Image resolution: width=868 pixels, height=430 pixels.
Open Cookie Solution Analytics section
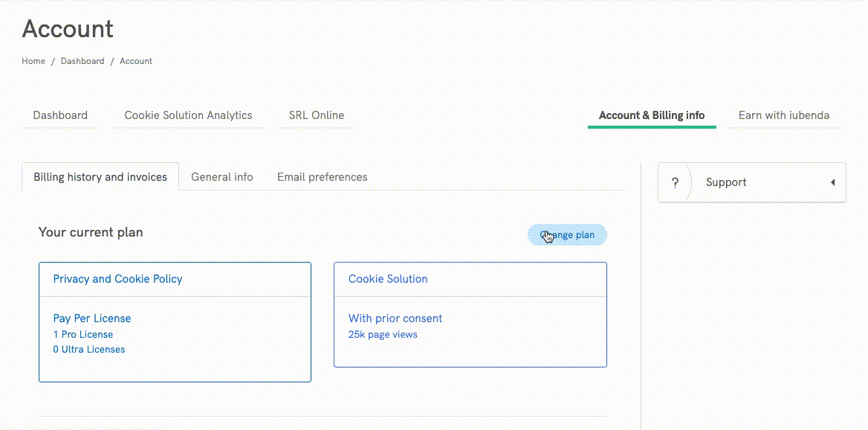pos(188,115)
